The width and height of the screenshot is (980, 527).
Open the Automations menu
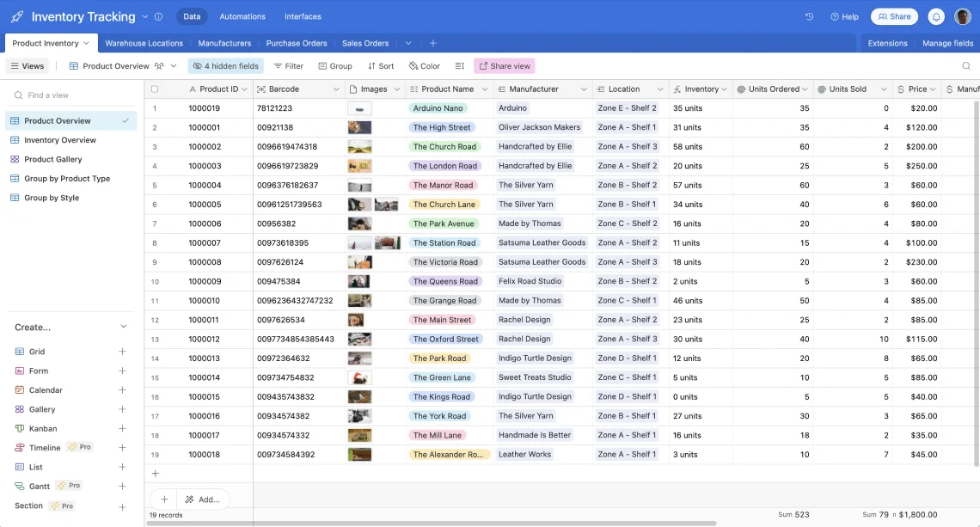242,16
